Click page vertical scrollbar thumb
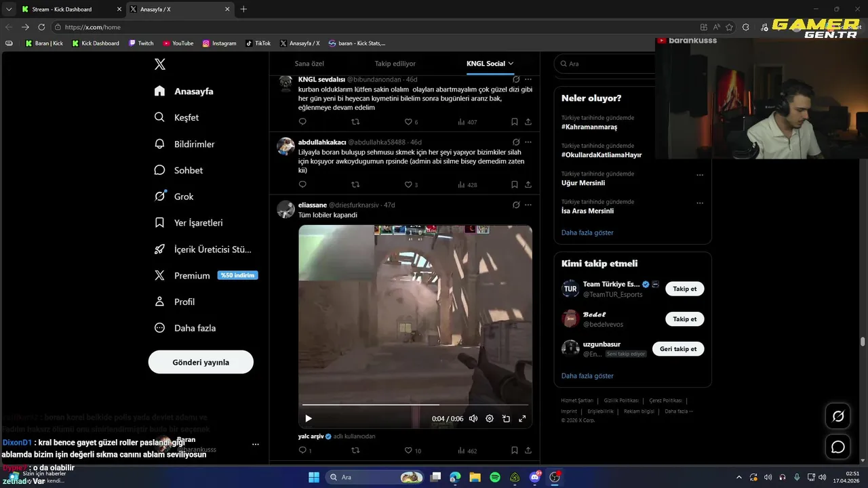868x488 pixels. [x=863, y=342]
